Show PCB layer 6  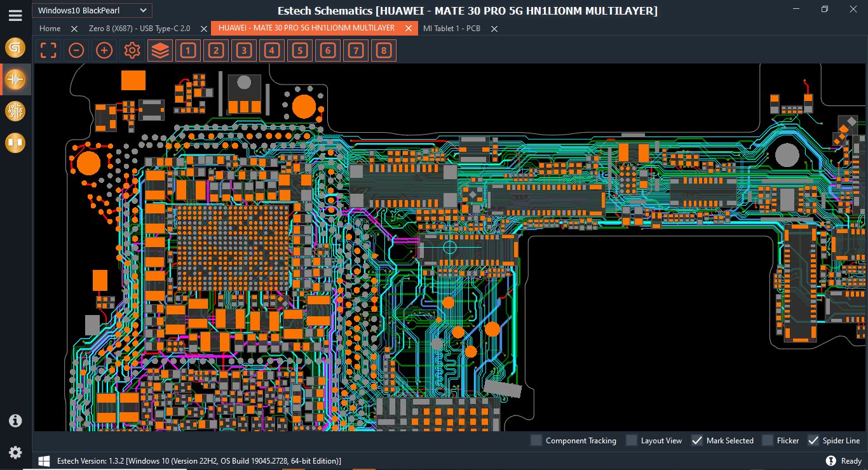point(328,50)
